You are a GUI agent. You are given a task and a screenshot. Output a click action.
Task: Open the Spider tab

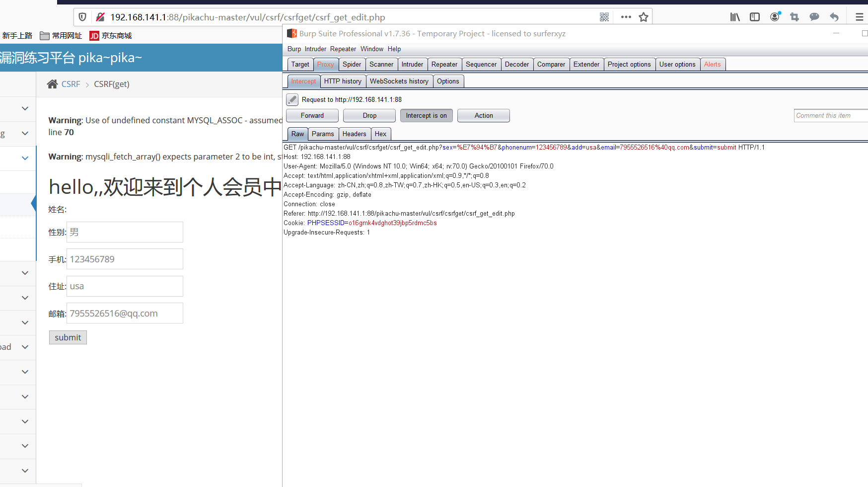point(352,65)
